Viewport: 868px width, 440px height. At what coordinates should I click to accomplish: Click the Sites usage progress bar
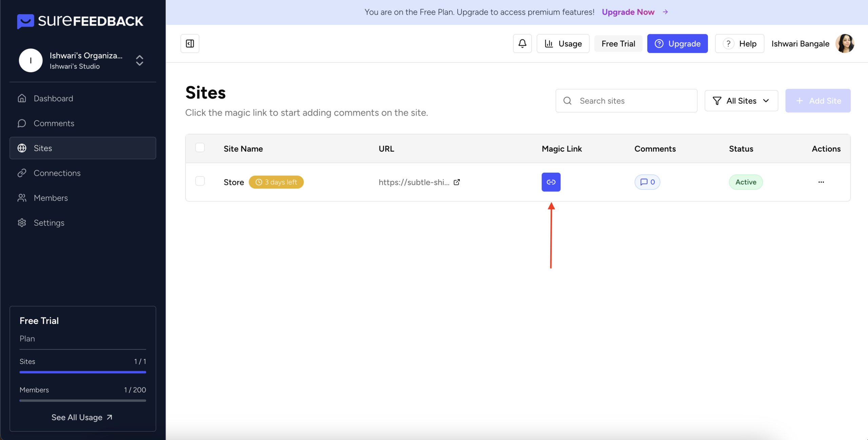pyautogui.click(x=83, y=372)
